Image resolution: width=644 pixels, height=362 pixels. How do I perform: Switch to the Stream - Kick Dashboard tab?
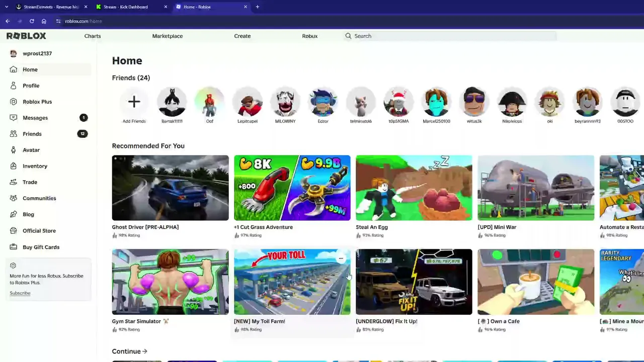point(132,7)
